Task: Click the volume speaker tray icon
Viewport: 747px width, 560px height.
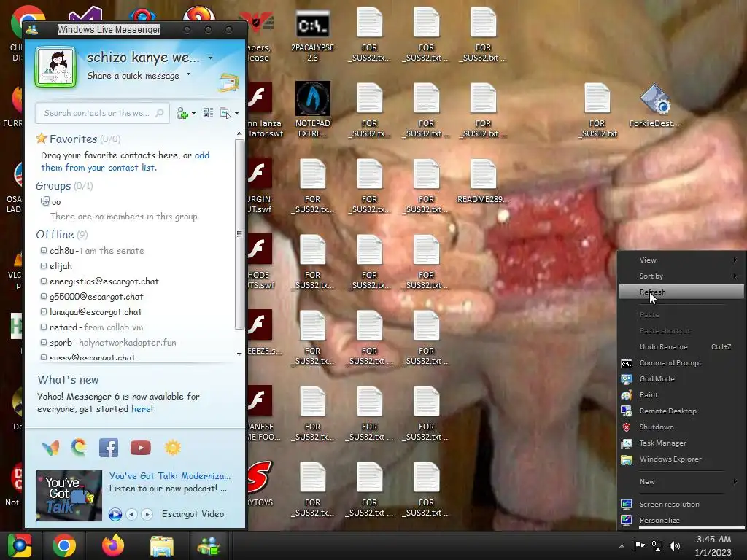Action: [675, 545]
